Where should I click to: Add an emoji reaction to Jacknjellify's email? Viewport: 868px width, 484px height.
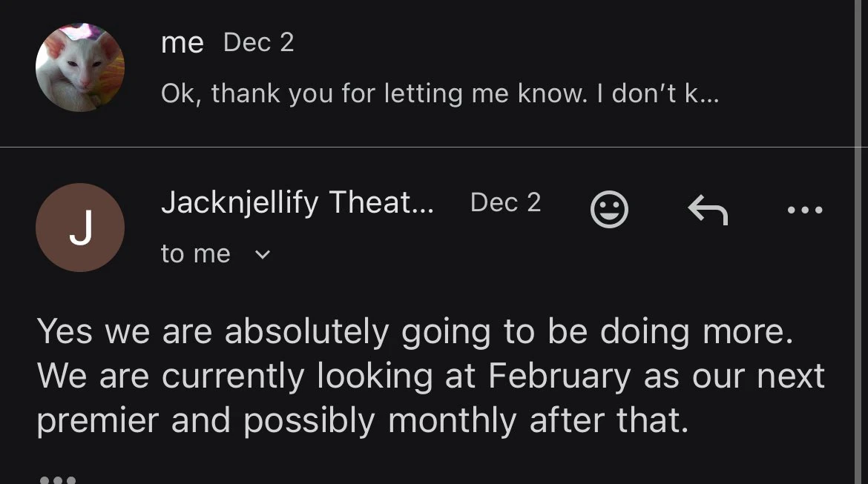(609, 210)
